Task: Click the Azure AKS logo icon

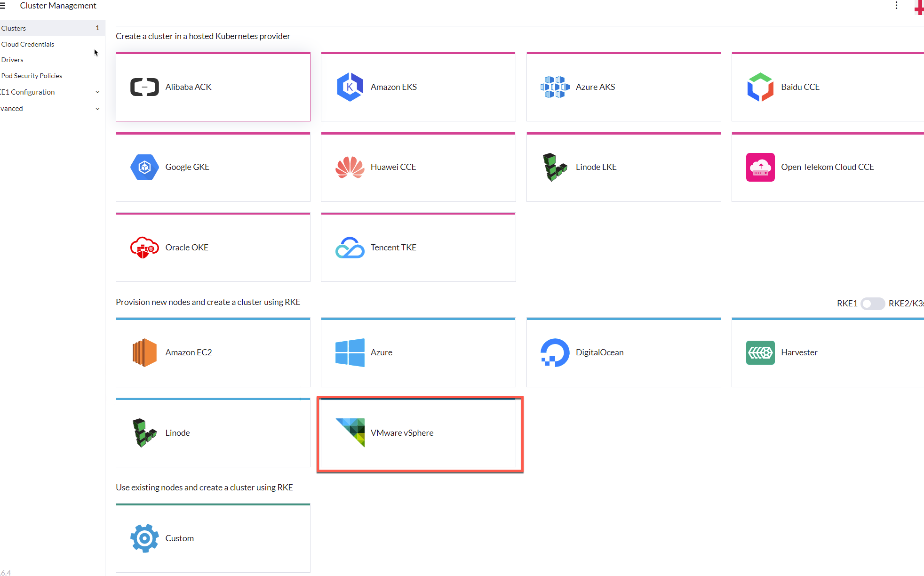Action: point(555,87)
